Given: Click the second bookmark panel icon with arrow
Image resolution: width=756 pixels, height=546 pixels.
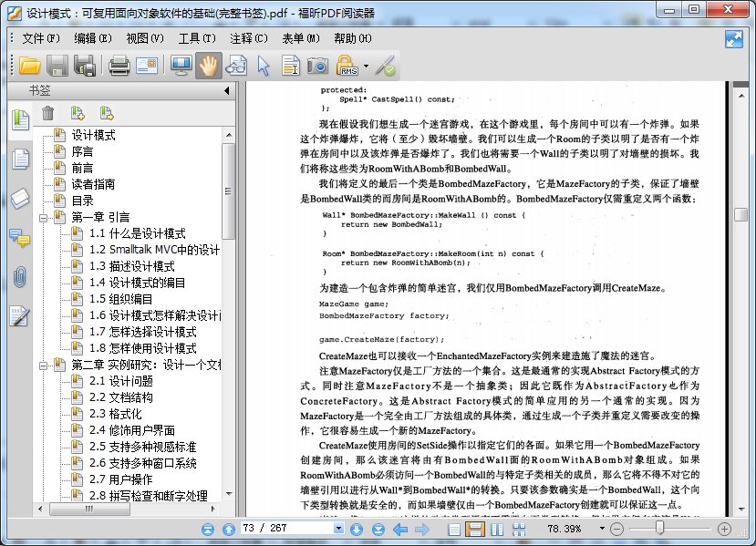Looking at the screenshot, I should (x=107, y=113).
